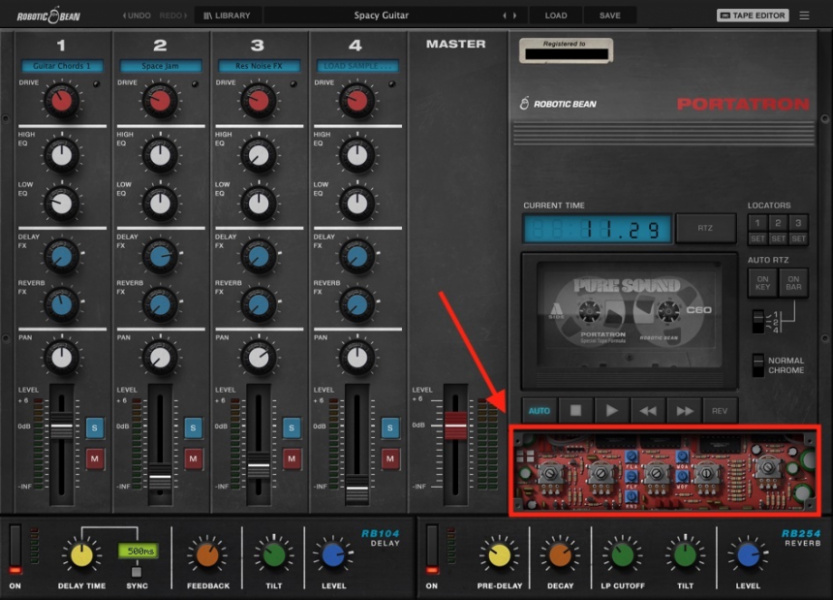Click the delay Tilt knob

(x=274, y=555)
